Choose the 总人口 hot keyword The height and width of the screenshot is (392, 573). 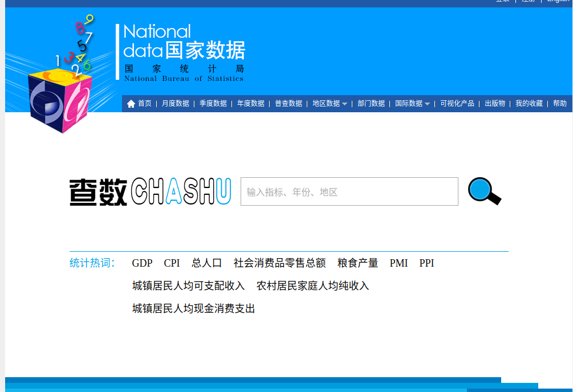(207, 263)
